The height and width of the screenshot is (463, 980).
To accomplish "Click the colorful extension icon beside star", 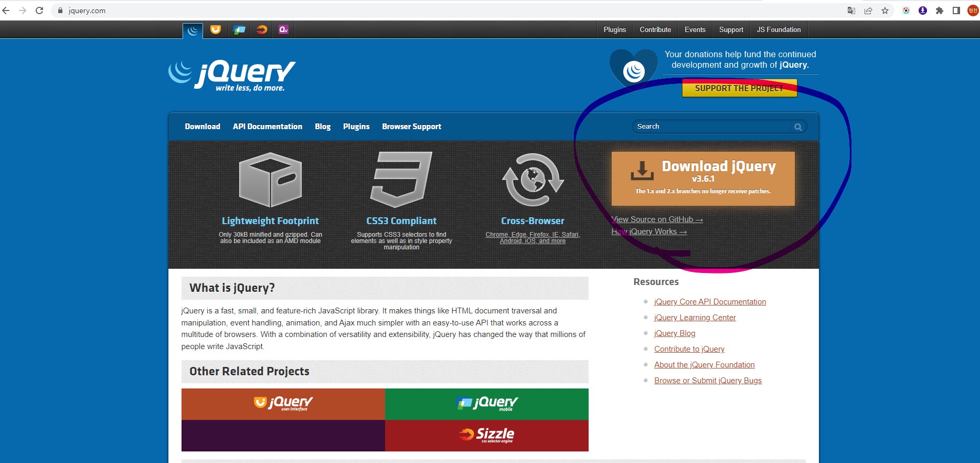I will pos(906,10).
